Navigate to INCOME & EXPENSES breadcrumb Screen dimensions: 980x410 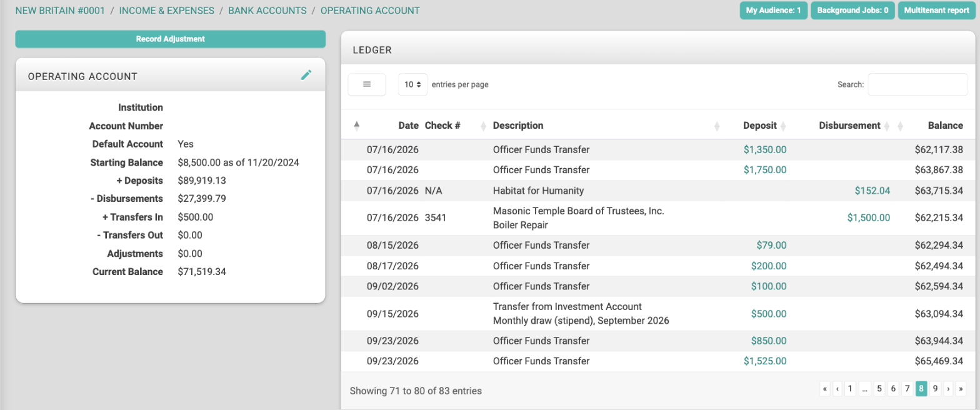coord(166,11)
